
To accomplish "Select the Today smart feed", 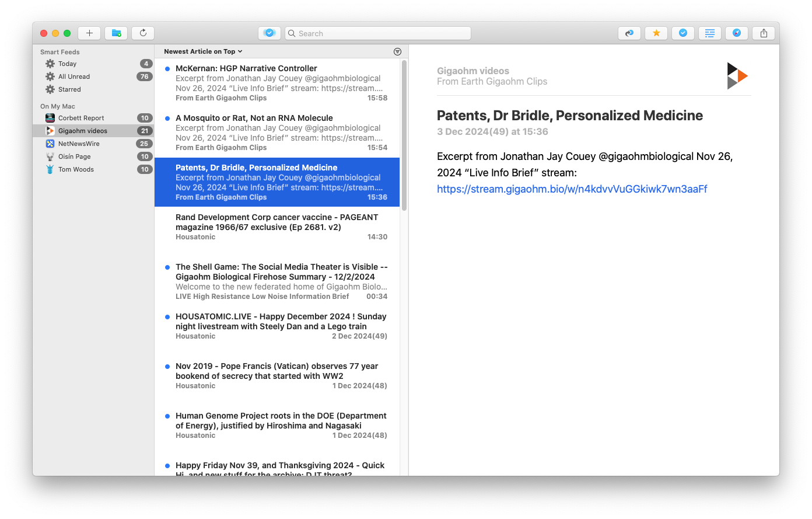I will tap(93, 64).
